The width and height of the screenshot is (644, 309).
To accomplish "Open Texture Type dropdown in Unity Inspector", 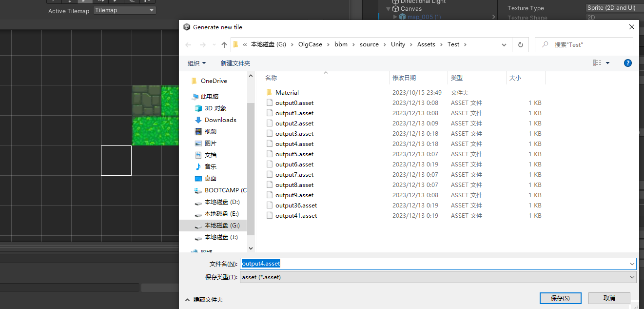I will [614, 8].
